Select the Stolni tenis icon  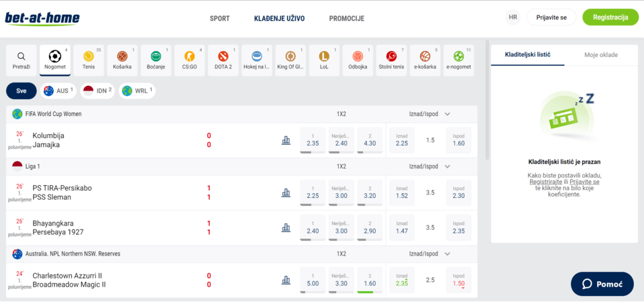pos(392,60)
